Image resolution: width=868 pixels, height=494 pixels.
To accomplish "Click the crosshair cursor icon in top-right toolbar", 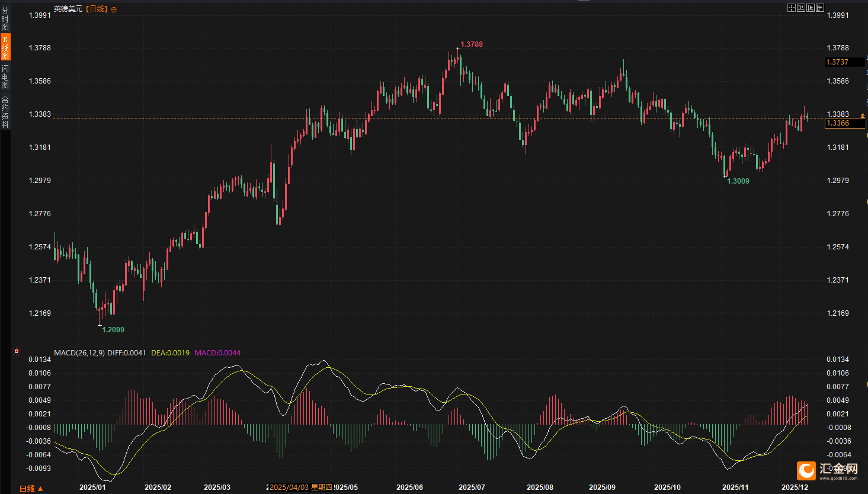I will click(x=791, y=8).
